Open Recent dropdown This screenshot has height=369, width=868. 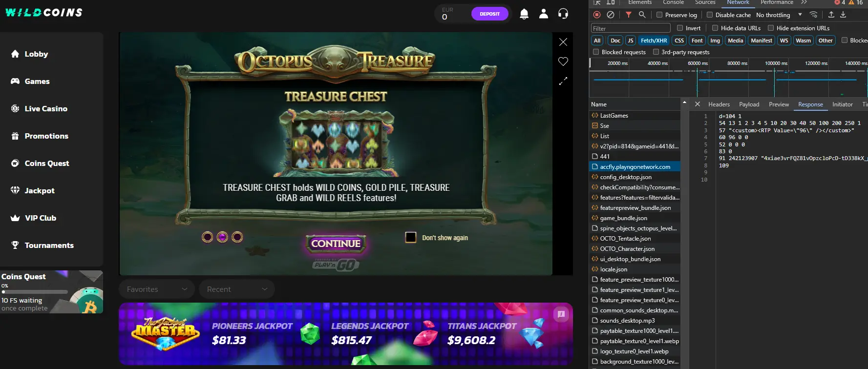point(237,289)
